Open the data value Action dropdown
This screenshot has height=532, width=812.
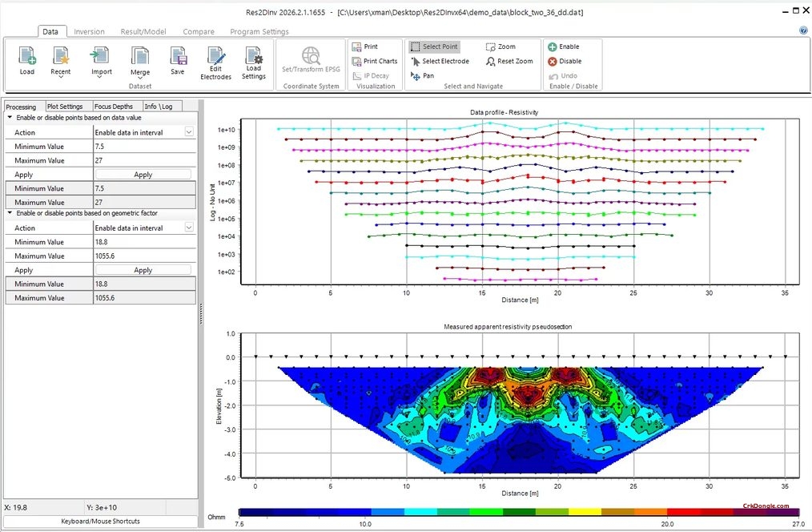pos(189,132)
